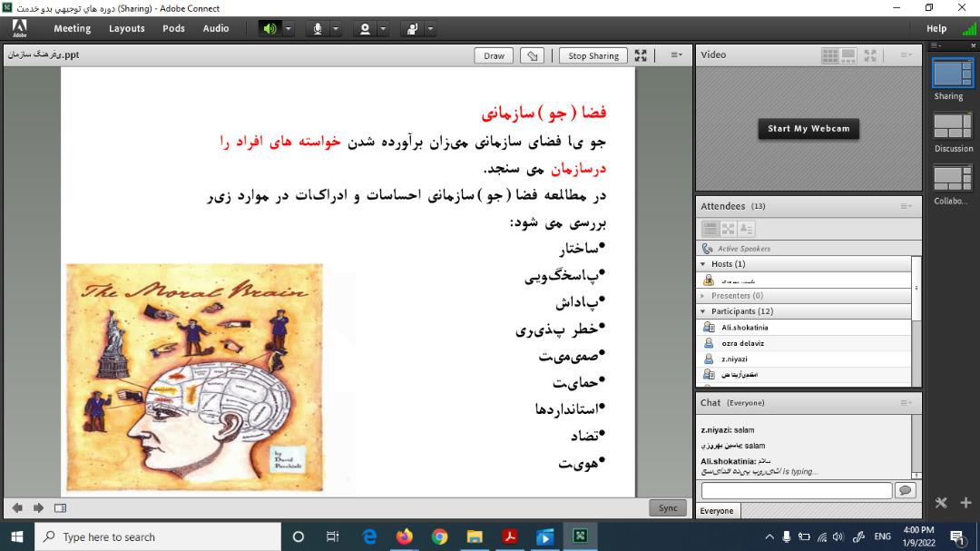Image resolution: width=980 pixels, height=551 pixels.
Task: Open Firefox from the Windows taskbar
Action: tap(404, 536)
